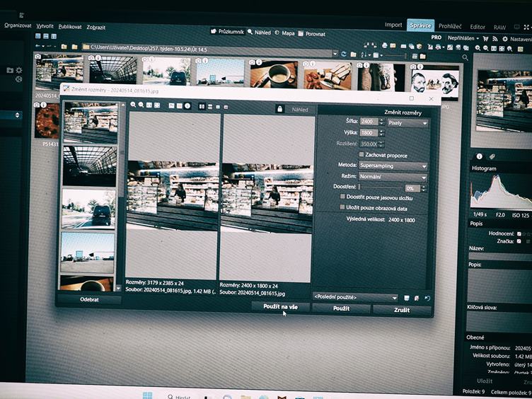Save preset icon next to Poslední použité
The image size is (532, 399).
(407, 298)
